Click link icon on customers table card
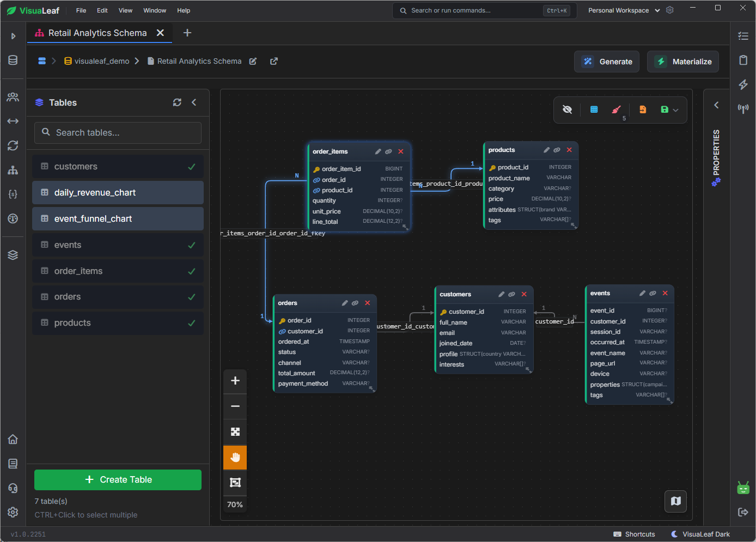The width and height of the screenshot is (756, 542). pos(511,294)
